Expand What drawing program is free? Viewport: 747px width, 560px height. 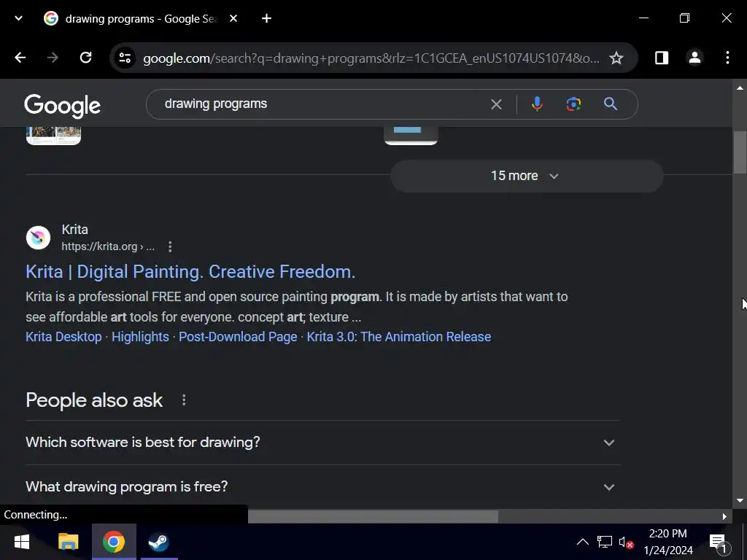(x=322, y=486)
